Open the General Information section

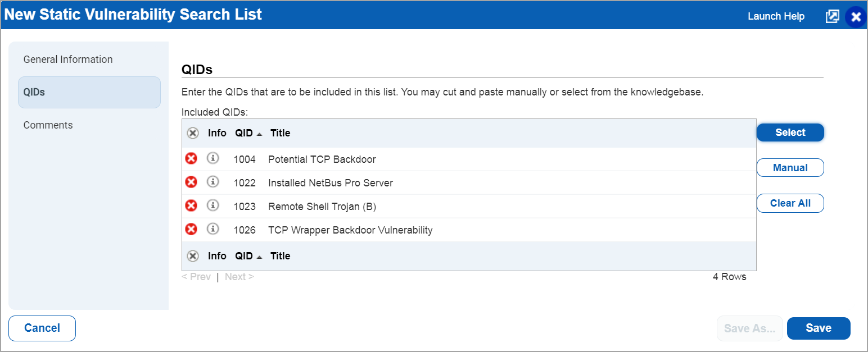pyautogui.click(x=68, y=60)
